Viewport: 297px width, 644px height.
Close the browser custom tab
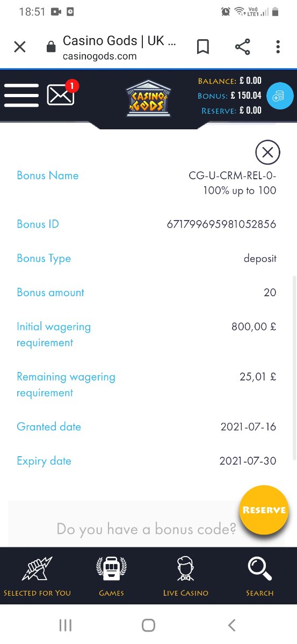point(20,47)
